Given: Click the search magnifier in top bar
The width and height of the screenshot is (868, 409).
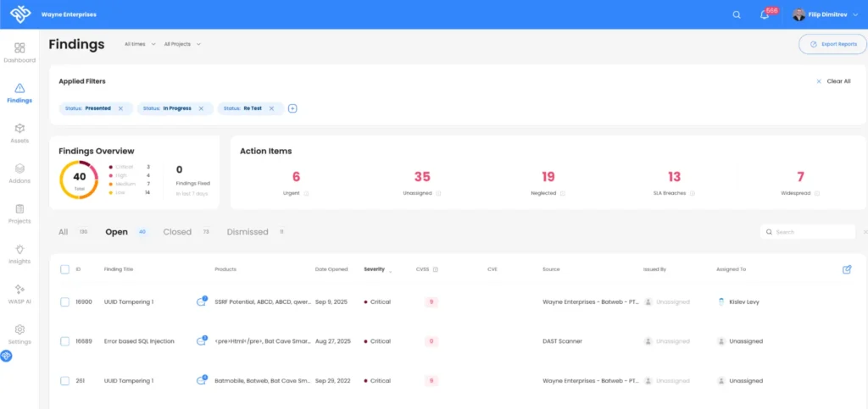Looking at the screenshot, I should coord(737,14).
